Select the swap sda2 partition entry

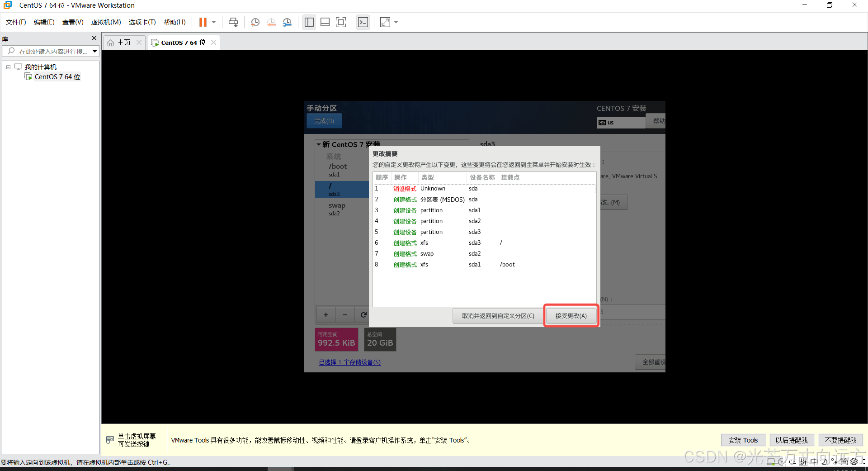[x=342, y=209]
